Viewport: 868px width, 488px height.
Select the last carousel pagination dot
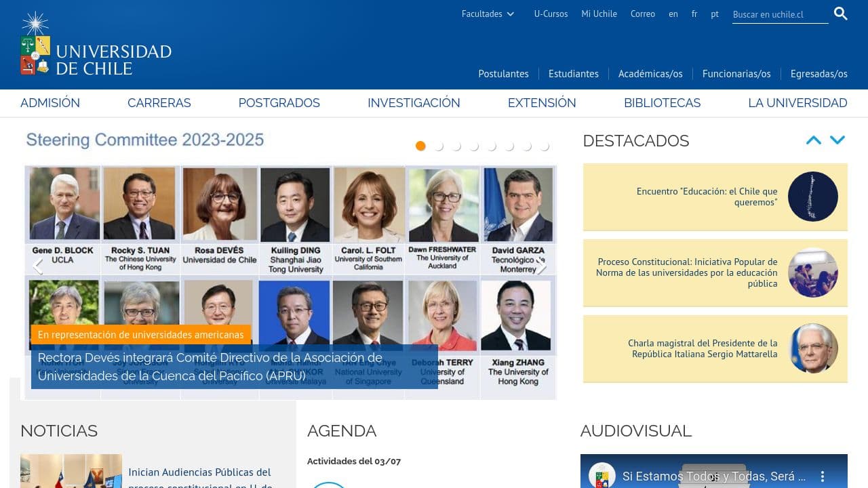point(544,145)
